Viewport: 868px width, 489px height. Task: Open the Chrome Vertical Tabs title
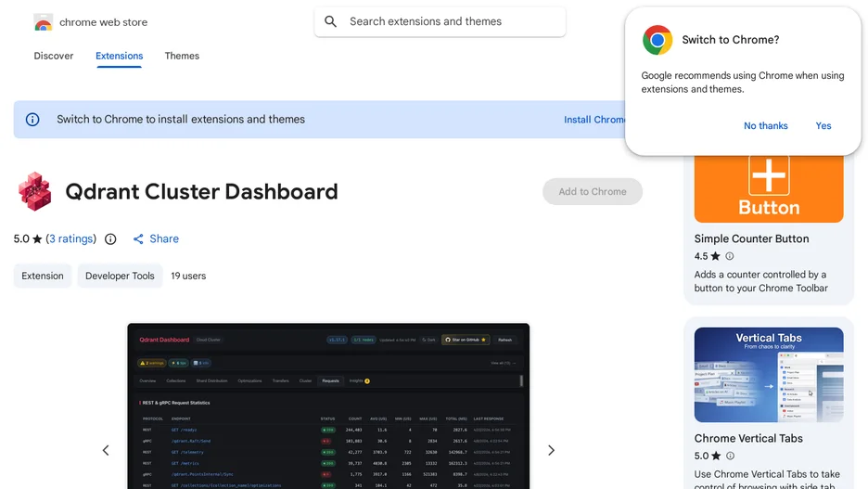pyautogui.click(x=748, y=438)
